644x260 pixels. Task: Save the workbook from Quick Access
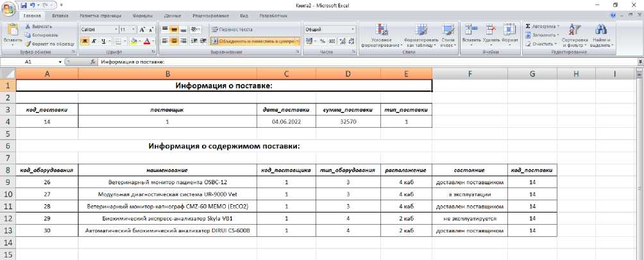tap(23, 5)
